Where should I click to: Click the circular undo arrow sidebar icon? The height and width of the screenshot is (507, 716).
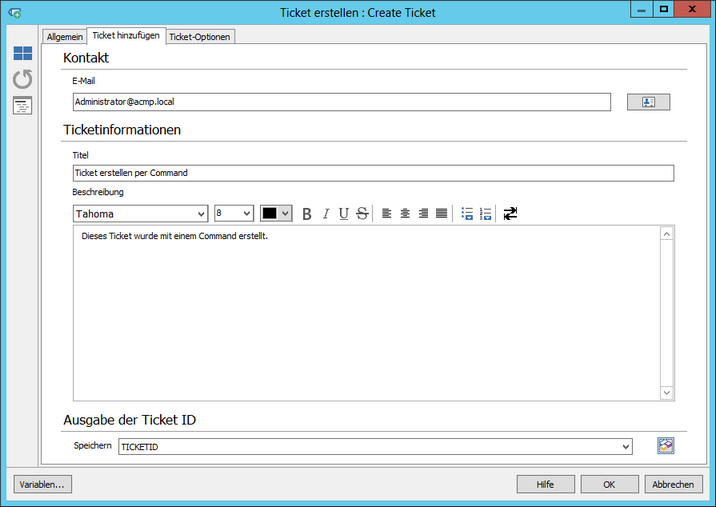22,79
